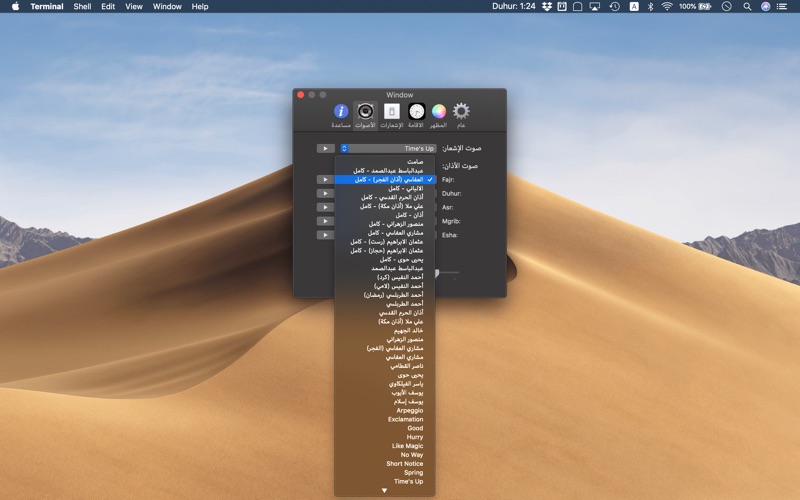Choose Spring sound option

[x=385, y=472]
